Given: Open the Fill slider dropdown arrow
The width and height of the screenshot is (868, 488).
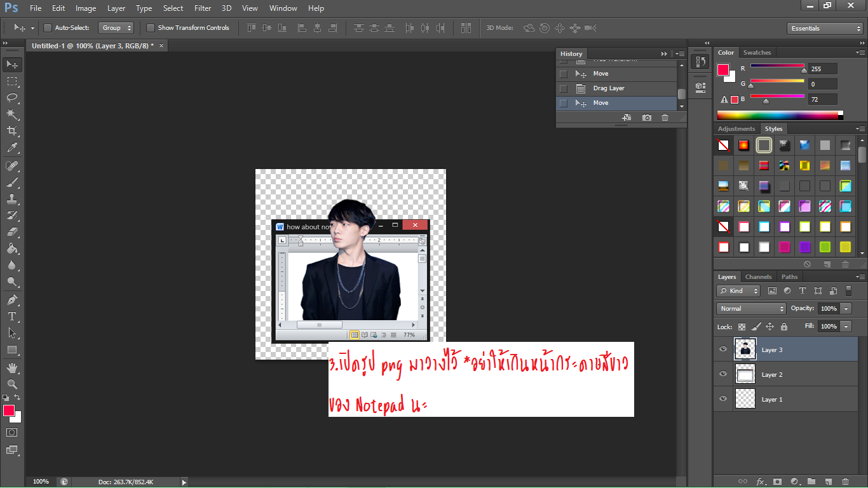Looking at the screenshot, I should click(846, 327).
